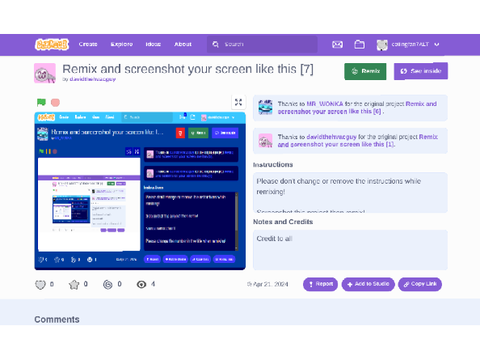Open the Create menu item
Screen dimensions: 480x360
pyautogui.click(x=88, y=44)
